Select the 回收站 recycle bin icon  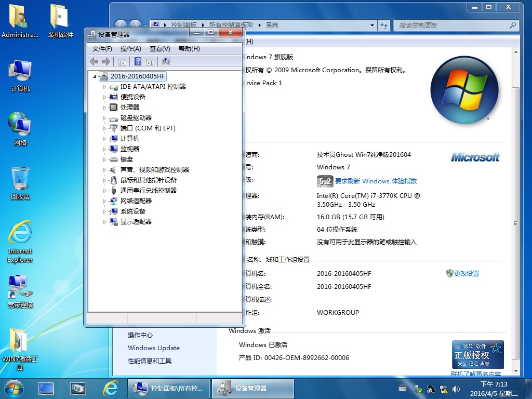coord(20,183)
